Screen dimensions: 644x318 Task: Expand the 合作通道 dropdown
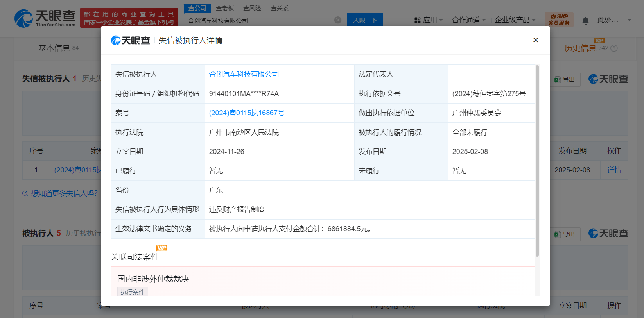[x=468, y=20]
